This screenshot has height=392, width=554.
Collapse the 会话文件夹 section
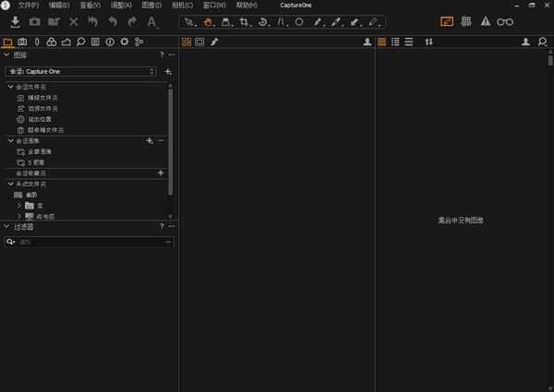[10, 87]
